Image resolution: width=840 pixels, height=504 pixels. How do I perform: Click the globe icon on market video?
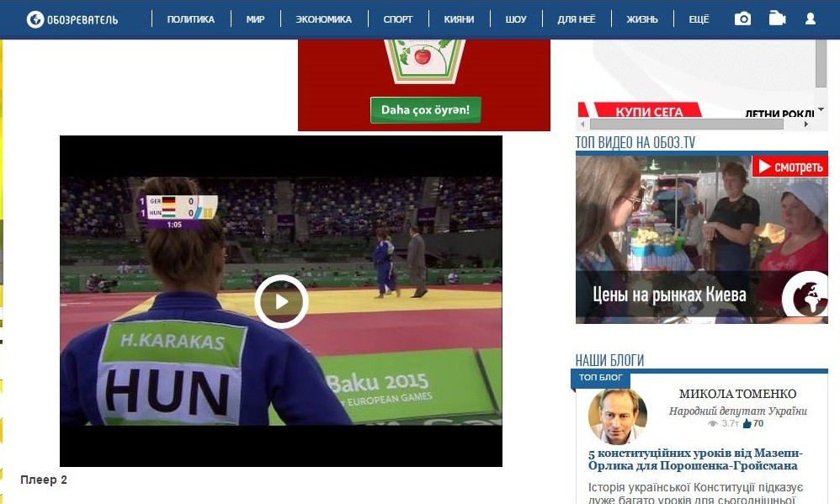[805, 297]
